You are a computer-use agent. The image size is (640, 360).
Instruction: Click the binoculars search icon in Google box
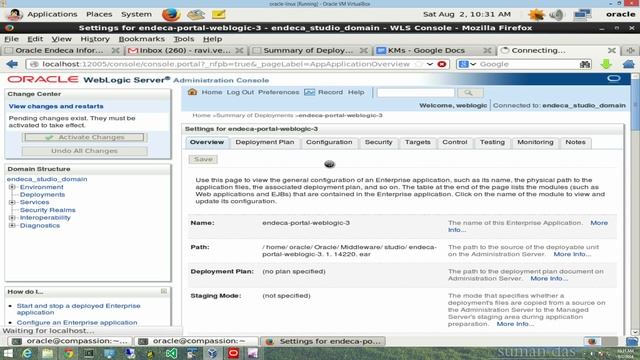[585, 64]
